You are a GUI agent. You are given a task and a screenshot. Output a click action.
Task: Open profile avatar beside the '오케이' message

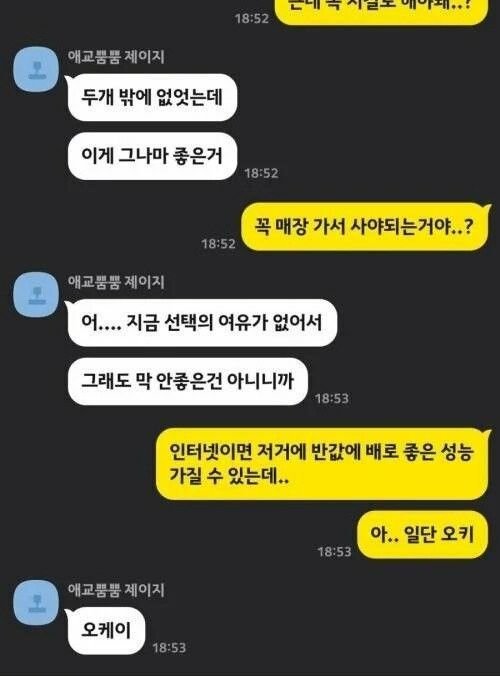(x=36, y=602)
